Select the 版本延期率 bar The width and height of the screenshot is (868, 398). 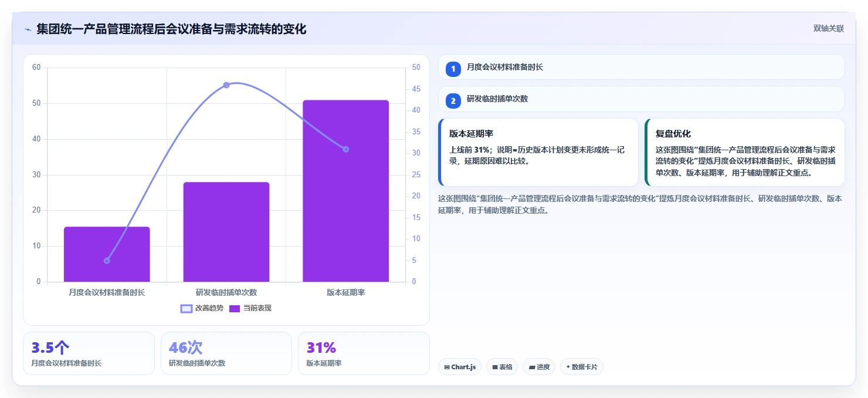click(345, 191)
